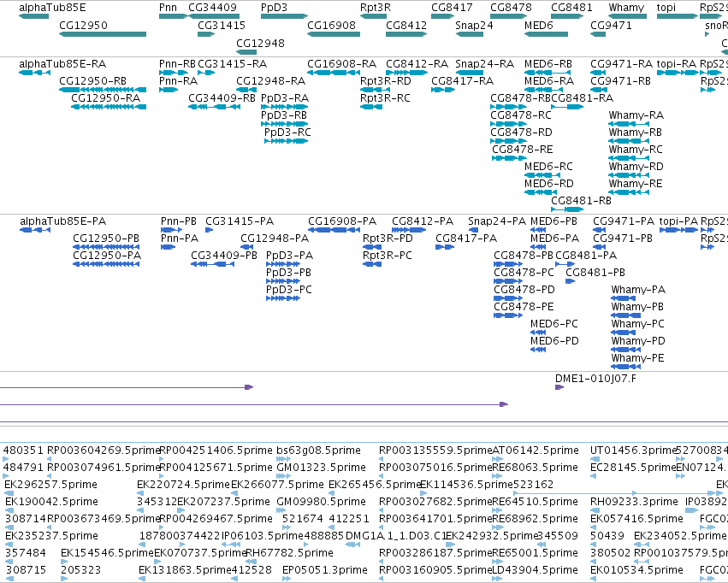This screenshot has height=583, width=728.
Task: Open the CG12948 gene label
Action: pos(260,44)
